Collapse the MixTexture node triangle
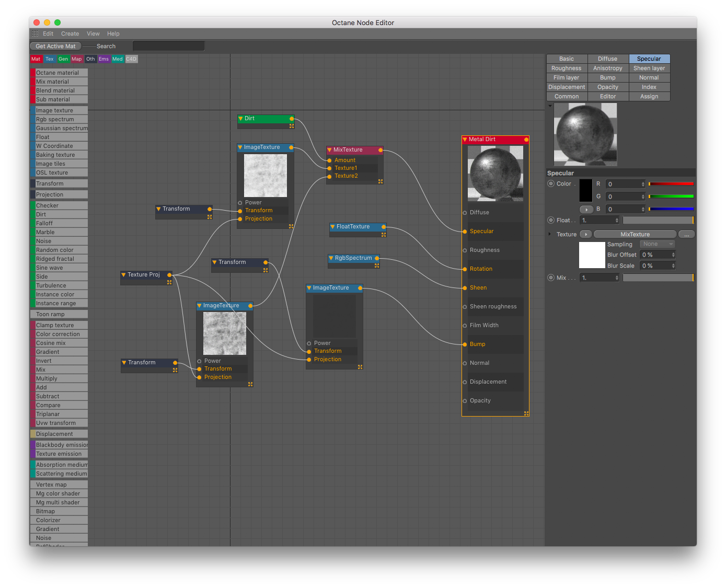 click(329, 150)
